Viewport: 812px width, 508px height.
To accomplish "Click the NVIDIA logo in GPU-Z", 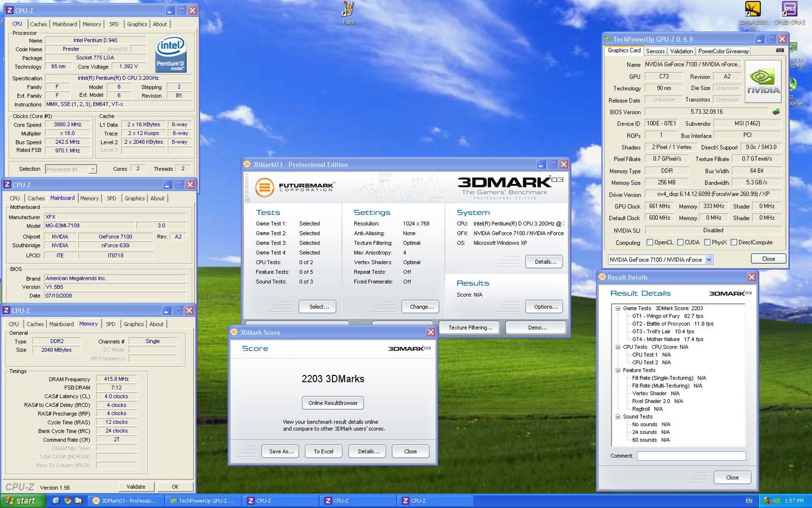I will coord(763,82).
